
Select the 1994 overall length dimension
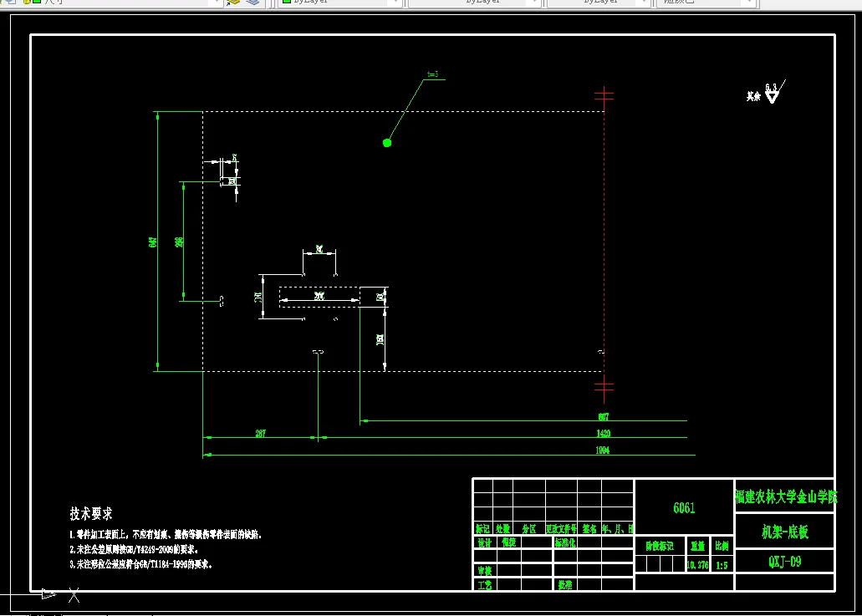click(603, 450)
